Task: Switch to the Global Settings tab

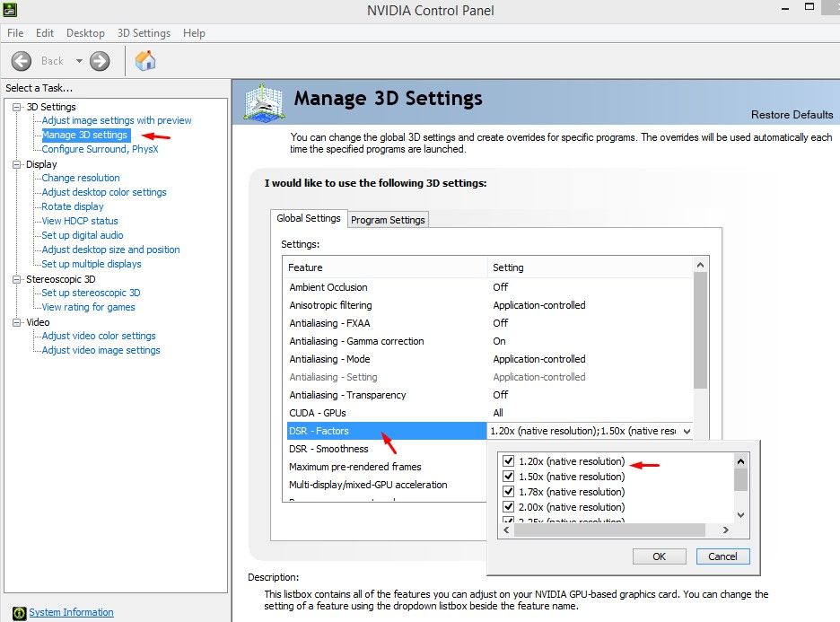Action: click(309, 218)
